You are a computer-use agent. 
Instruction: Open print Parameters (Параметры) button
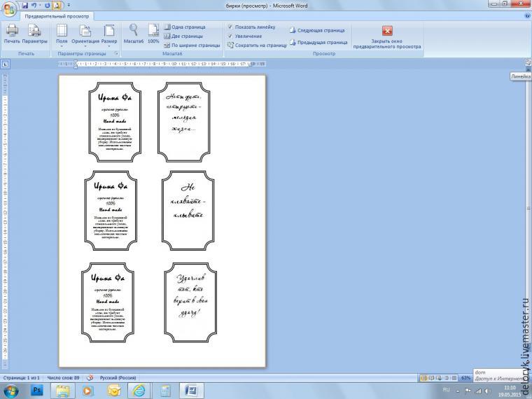pos(34,33)
